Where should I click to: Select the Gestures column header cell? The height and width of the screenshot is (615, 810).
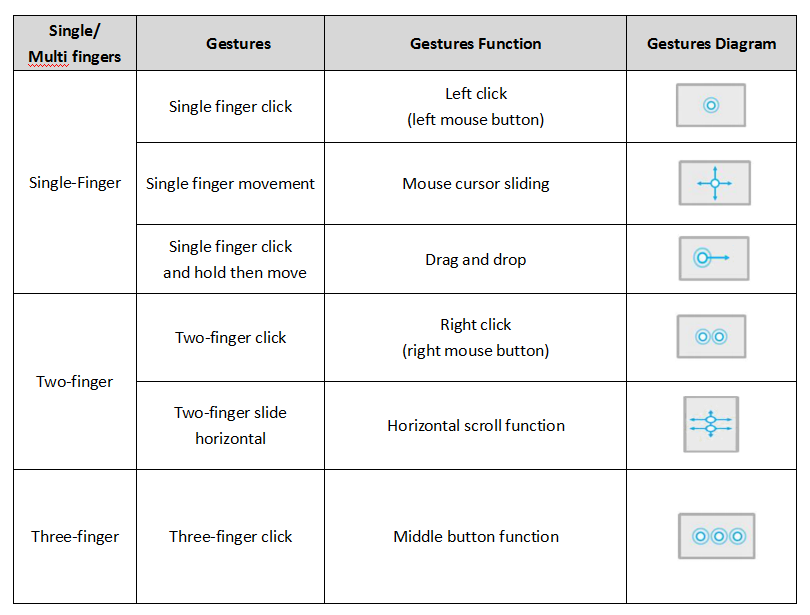(x=230, y=43)
